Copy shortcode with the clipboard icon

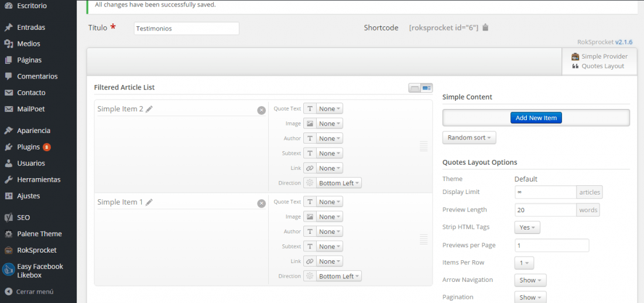click(485, 28)
